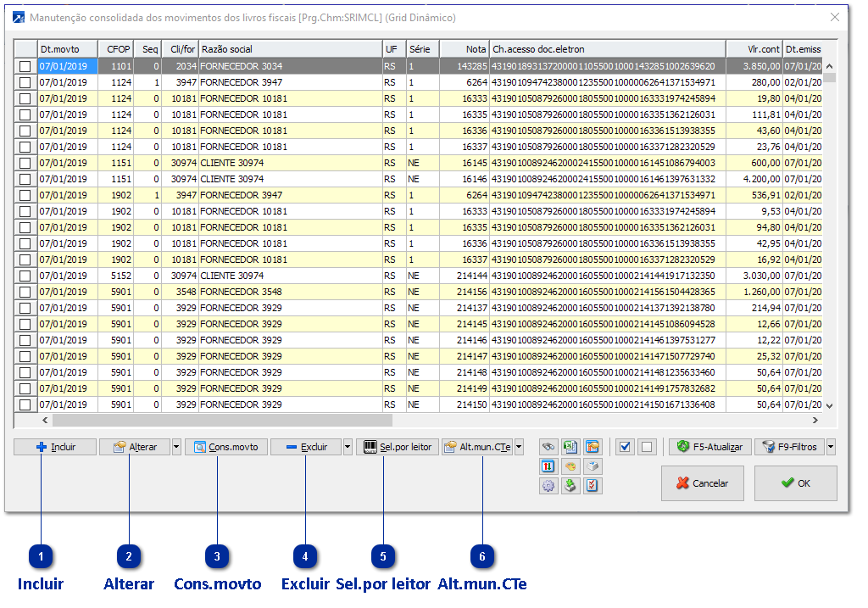Screen dimensions: 868x608
Task: Check the select-all checked box button
Action: (625, 447)
